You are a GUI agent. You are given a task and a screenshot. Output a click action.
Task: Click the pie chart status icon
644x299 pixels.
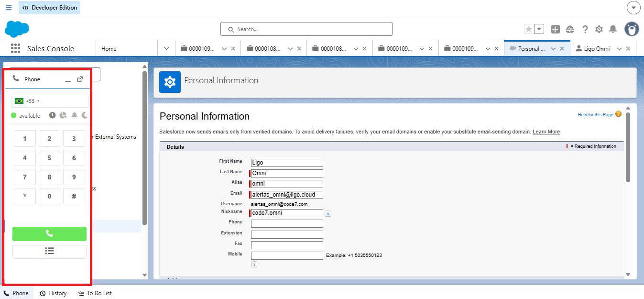(63, 115)
